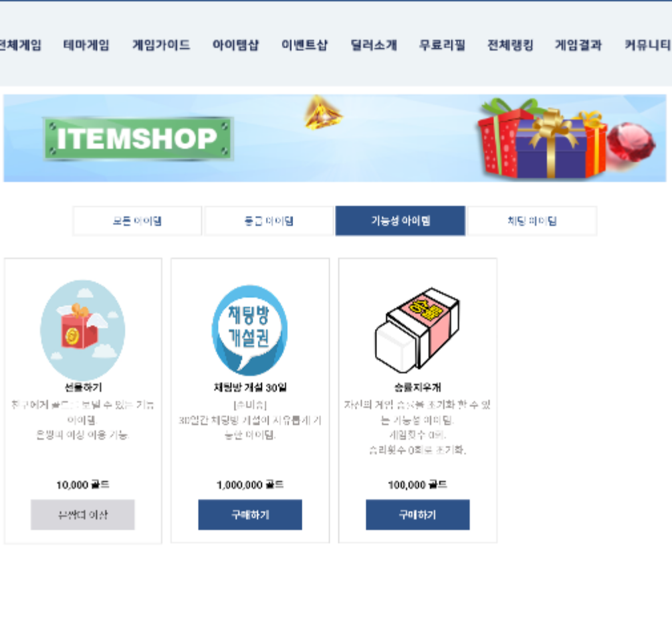Click the eraser item icon
The height and width of the screenshot is (619, 672).
click(x=417, y=330)
